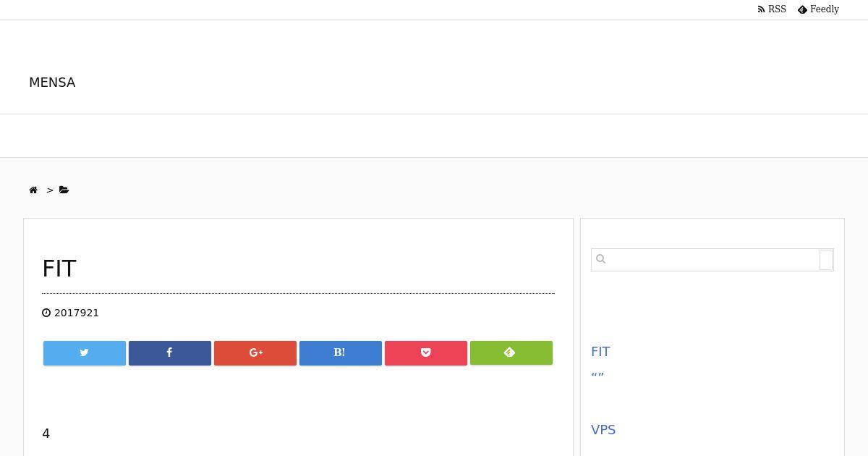Click the search submit button

[826, 260]
